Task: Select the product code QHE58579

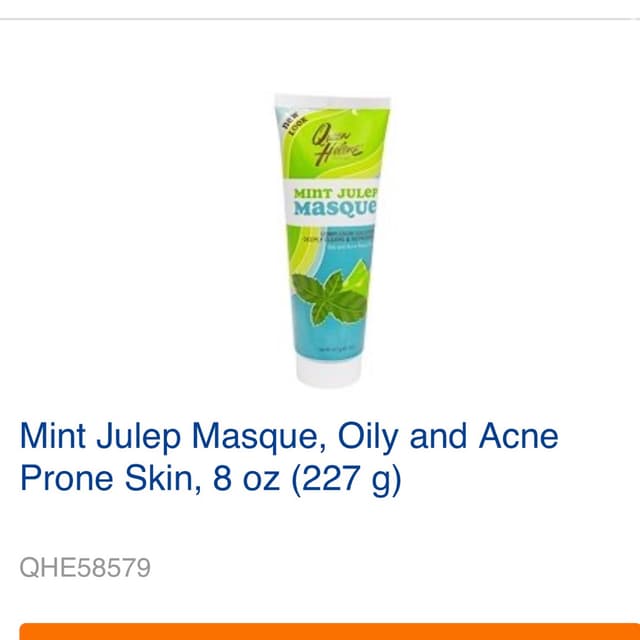Action: pyautogui.click(x=85, y=567)
